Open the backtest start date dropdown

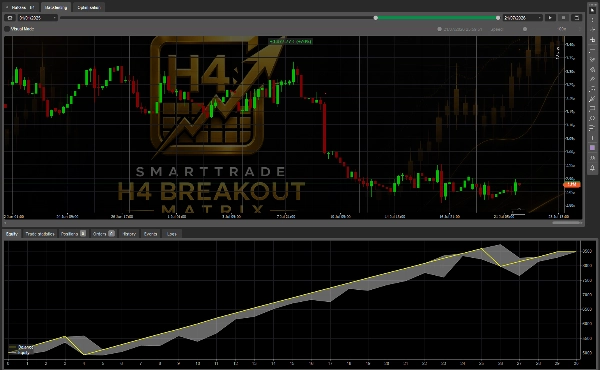point(38,18)
